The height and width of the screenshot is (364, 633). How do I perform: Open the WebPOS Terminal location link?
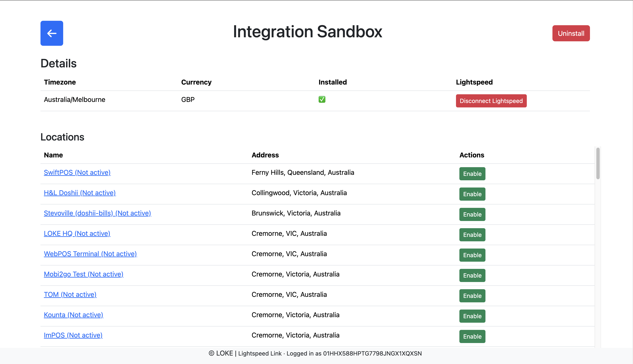click(x=90, y=254)
